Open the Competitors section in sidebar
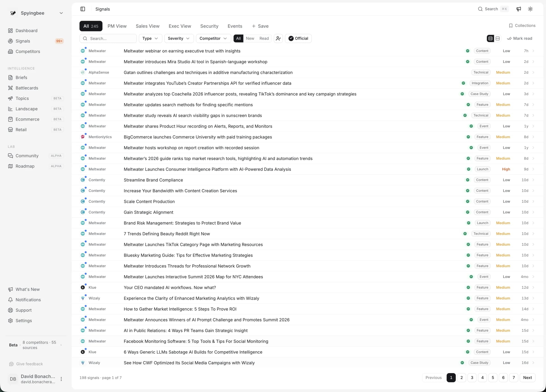This screenshot has height=392, width=546. 28,51
